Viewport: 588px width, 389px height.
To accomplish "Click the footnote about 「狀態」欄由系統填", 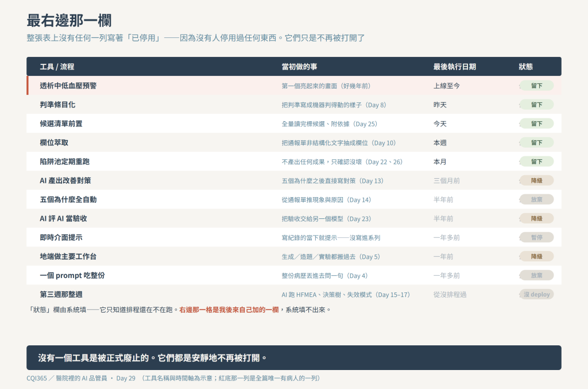I will click(180, 310).
